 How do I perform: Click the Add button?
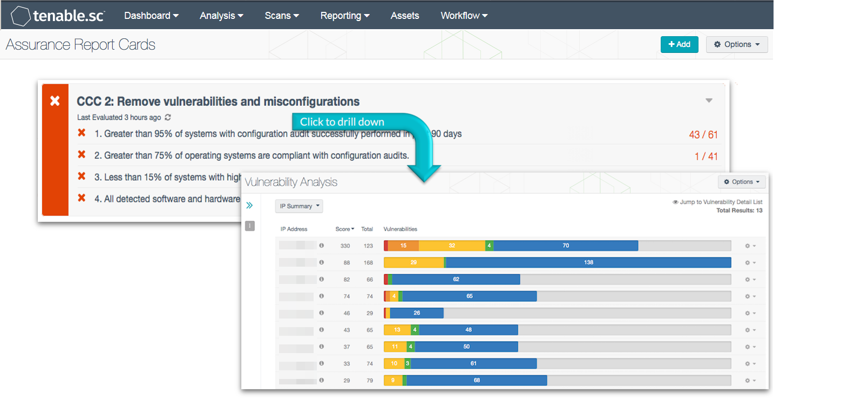tap(679, 44)
